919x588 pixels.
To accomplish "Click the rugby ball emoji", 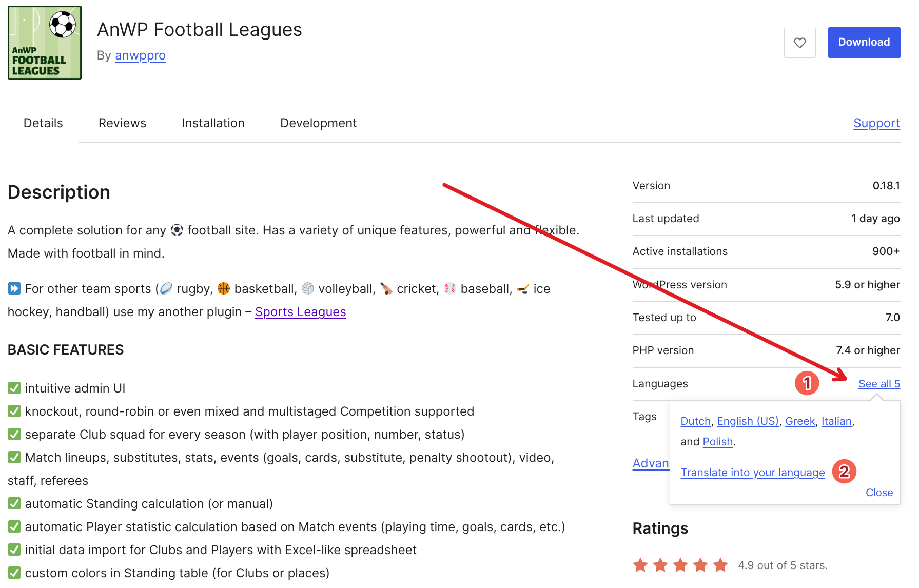I will pos(166,288).
